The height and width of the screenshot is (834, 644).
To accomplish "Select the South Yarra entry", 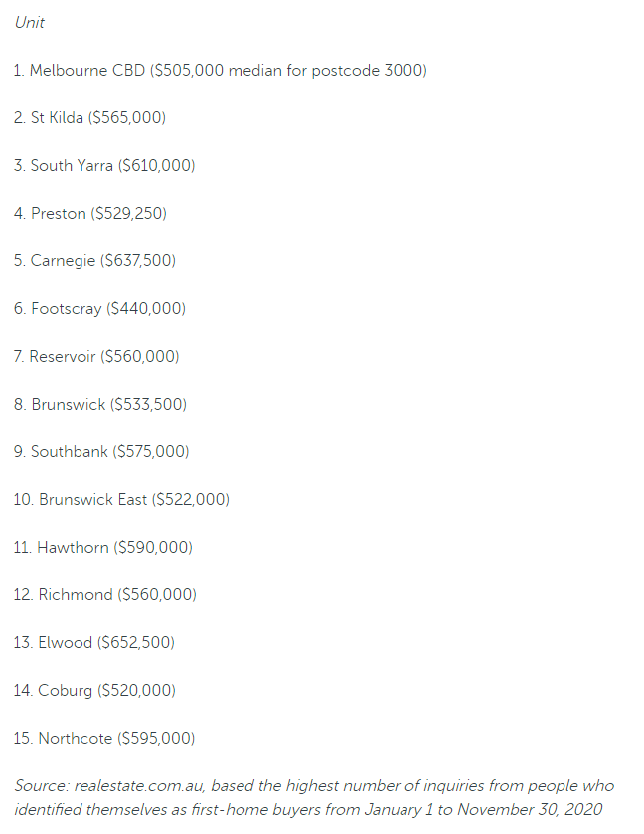I will coord(104,165).
